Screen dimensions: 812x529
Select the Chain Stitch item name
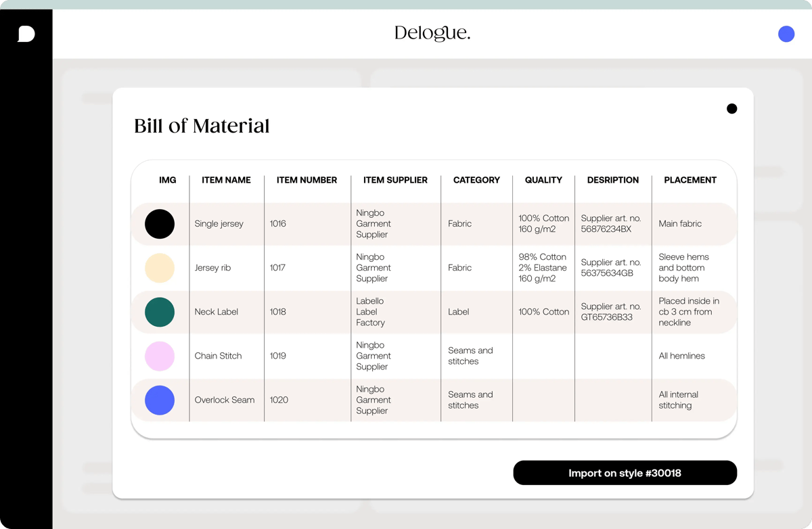tap(218, 356)
